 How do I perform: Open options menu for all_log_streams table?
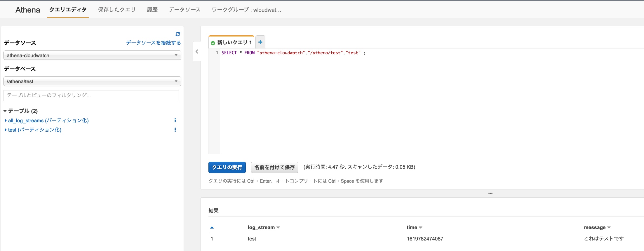pyautogui.click(x=175, y=120)
